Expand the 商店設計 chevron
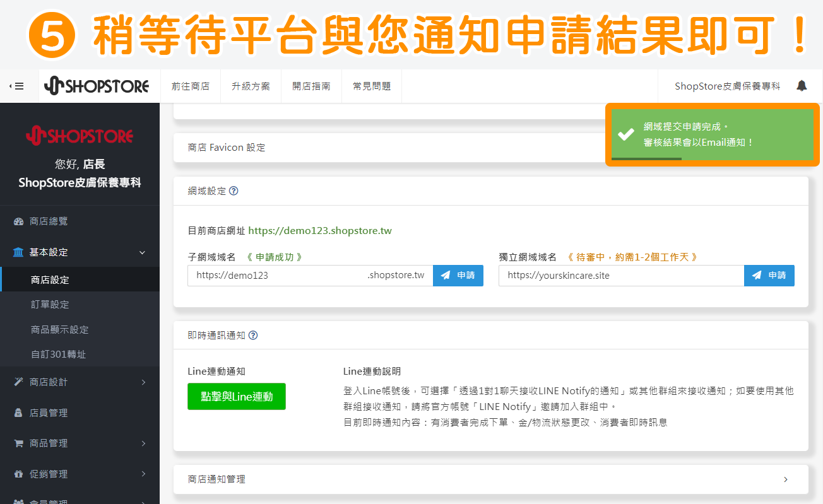The height and width of the screenshot is (504, 823). coord(143,382)
